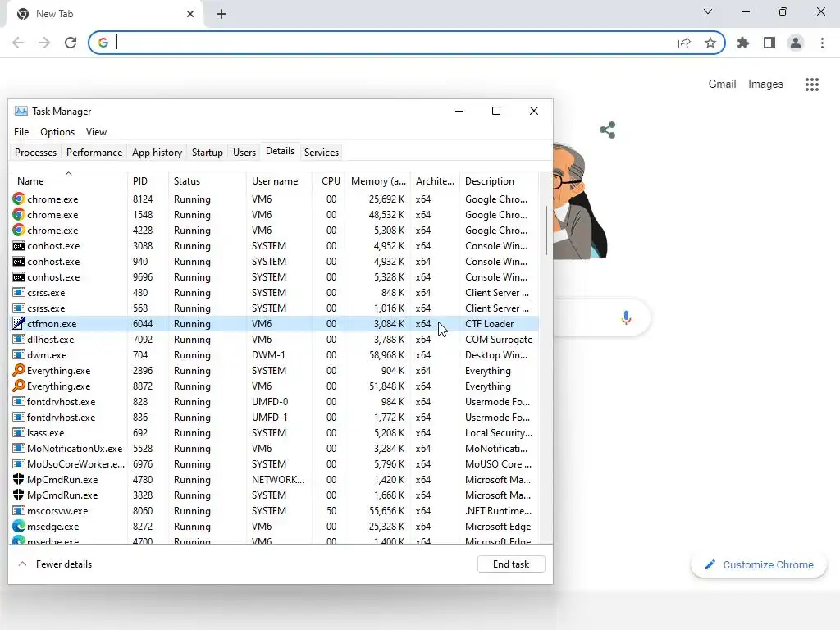Start voice search with microphone icon
Image resolution: width=840 pixels, height=630 pixels.
click(626, 317)
